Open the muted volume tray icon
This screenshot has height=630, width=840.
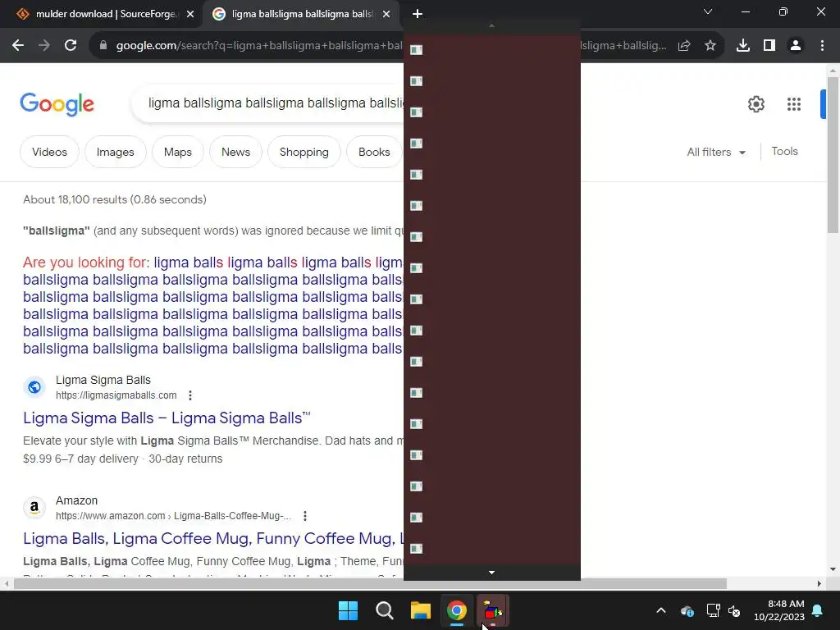tap(734, 610)
